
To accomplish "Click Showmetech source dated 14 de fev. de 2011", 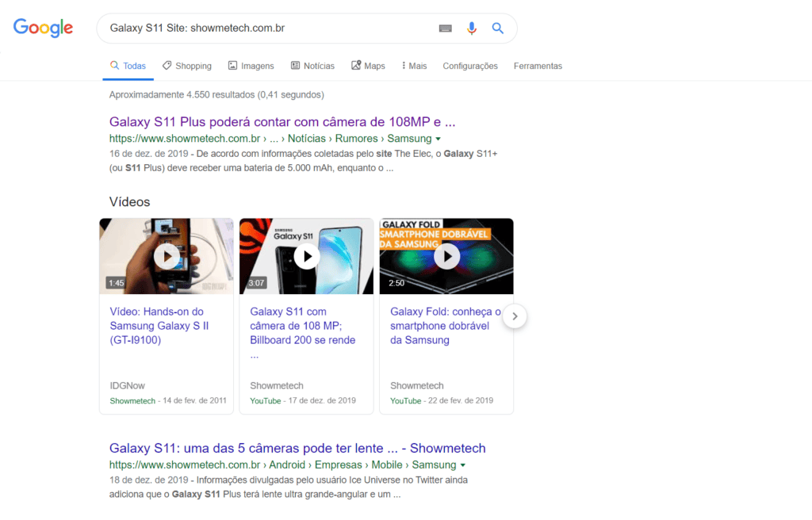I will click(x=132, y=401).
